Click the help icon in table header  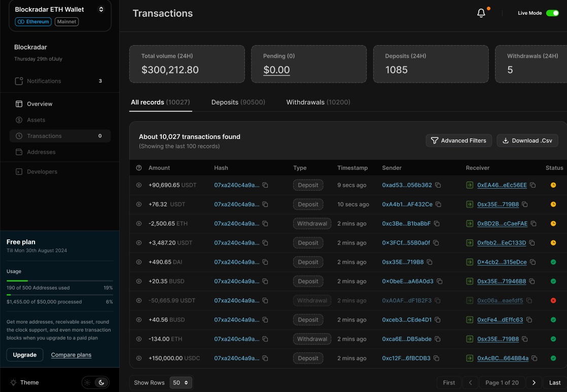point(139,168)
